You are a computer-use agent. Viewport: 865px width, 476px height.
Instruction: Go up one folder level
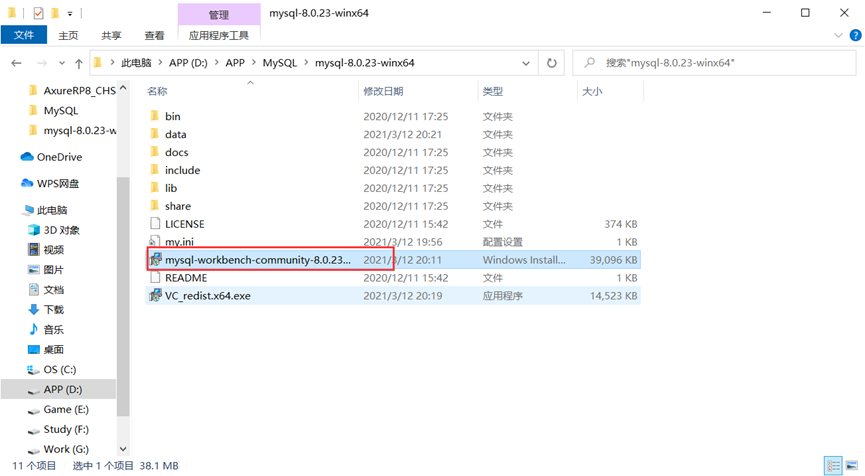[79, 63]
